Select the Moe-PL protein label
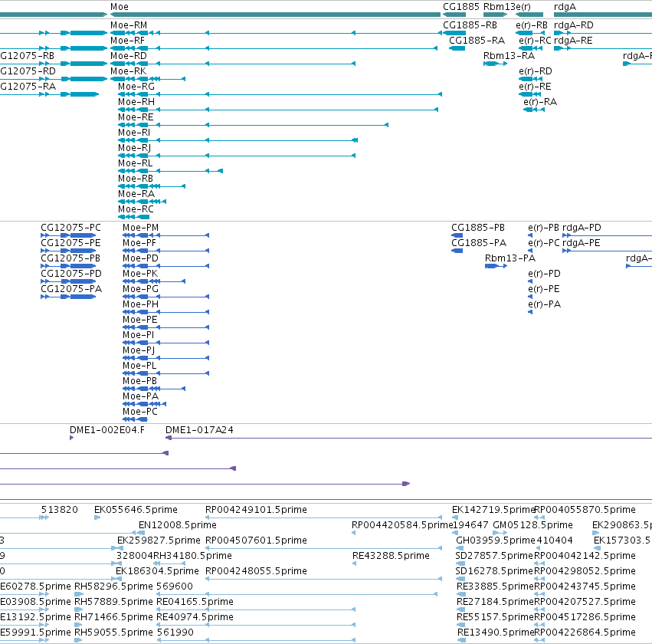Screen dimensions: 652x644 coord(139,366)
